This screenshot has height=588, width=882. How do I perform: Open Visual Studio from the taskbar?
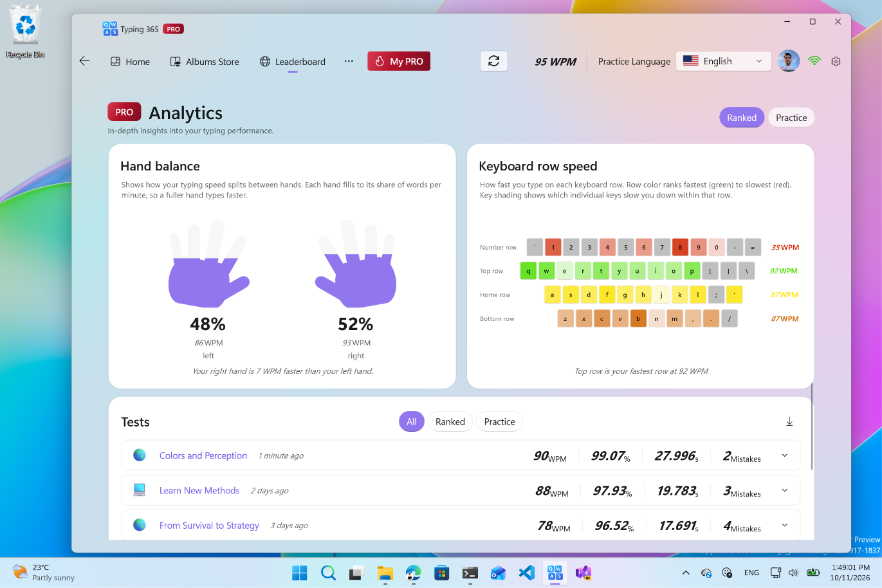pyautogui.click(x=583, y=573)
